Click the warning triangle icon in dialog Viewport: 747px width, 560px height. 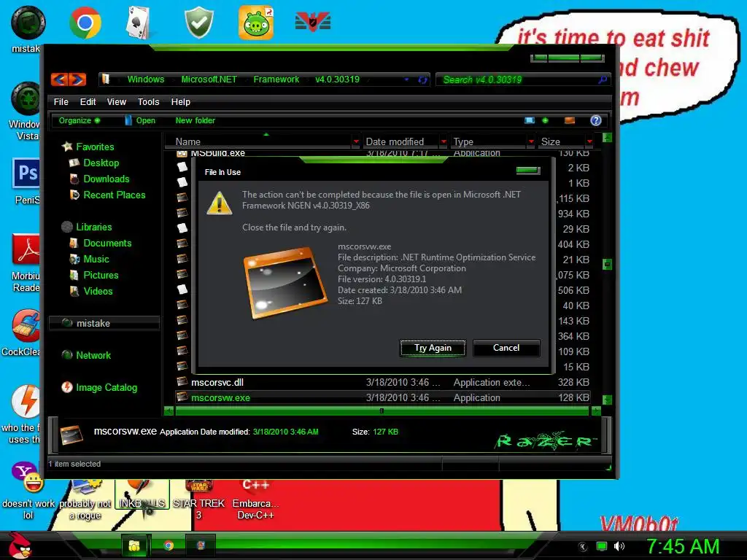[x=219, y=203]
